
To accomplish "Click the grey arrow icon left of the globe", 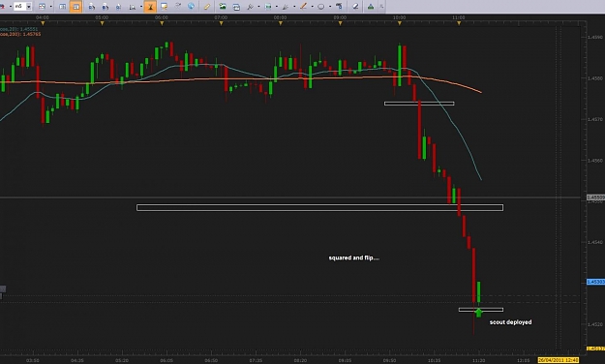I will coord(178,6).
